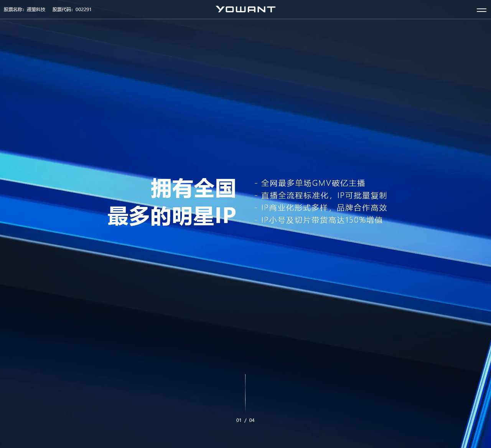Screen dimensions: 491x448
Task: Click the headline line 拥有全国
Action: point(193,188)
